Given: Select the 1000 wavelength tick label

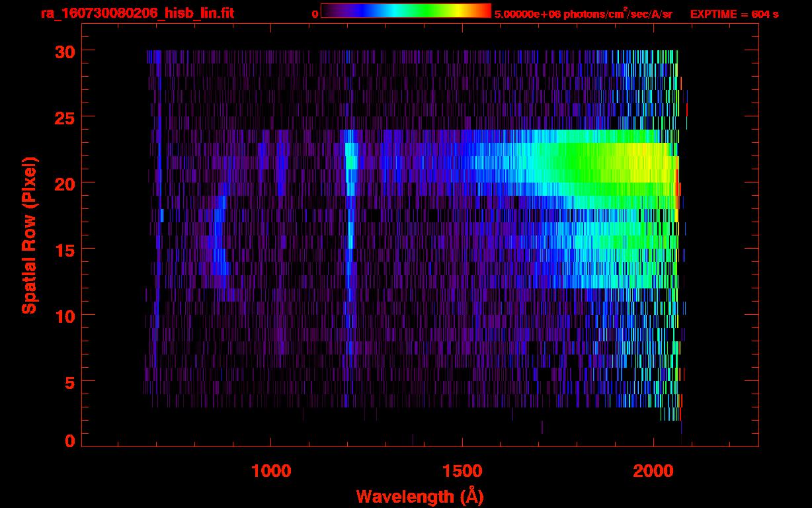Looking at the screenshot, I should 271,470.
